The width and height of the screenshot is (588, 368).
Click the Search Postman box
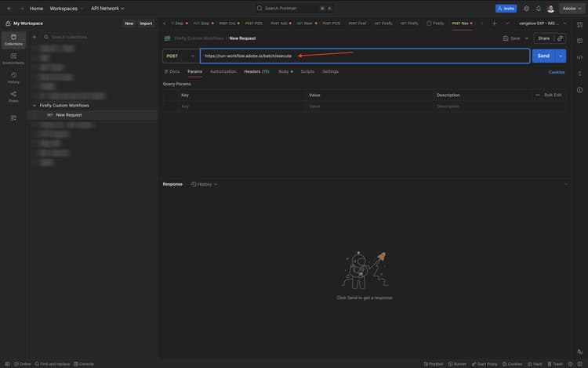(294, 9)
